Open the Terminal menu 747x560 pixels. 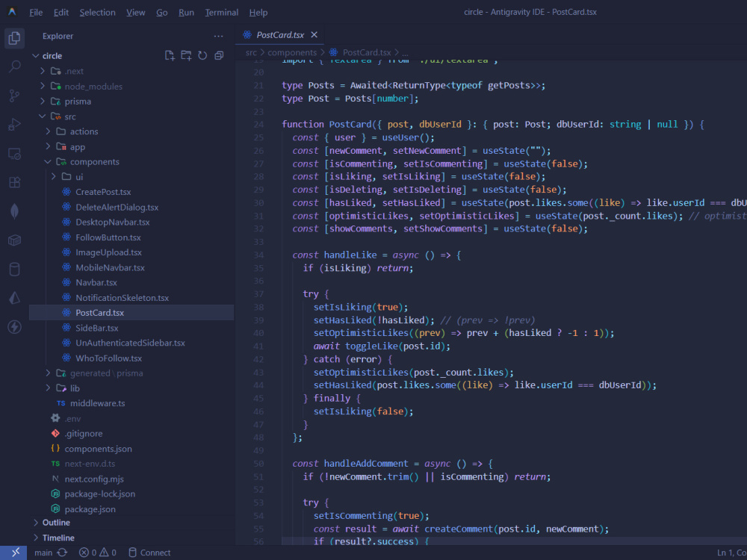coord(222,13)
